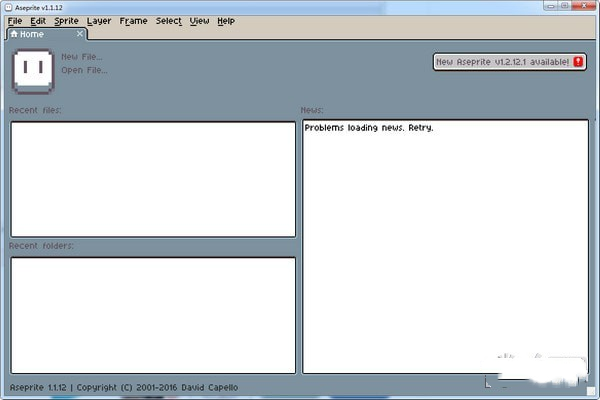Minimize the Aseprite window
600x400 pixels.
tap(551, 6)
